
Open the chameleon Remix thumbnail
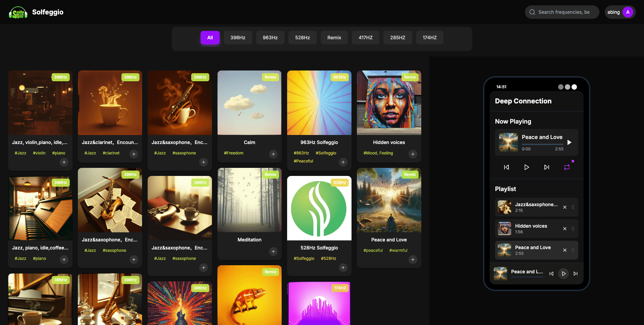[250, 295]
